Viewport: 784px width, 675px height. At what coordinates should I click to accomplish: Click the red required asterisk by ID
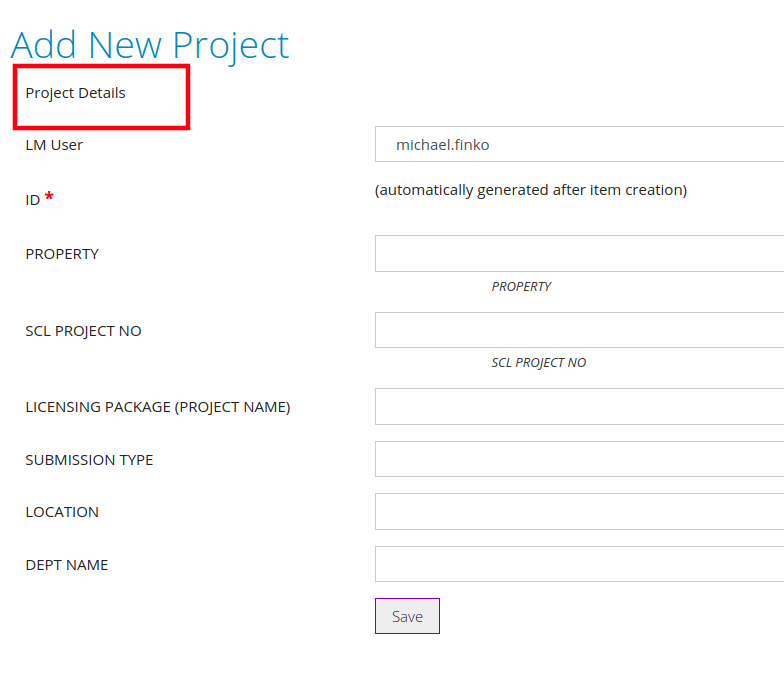point(49,196)
